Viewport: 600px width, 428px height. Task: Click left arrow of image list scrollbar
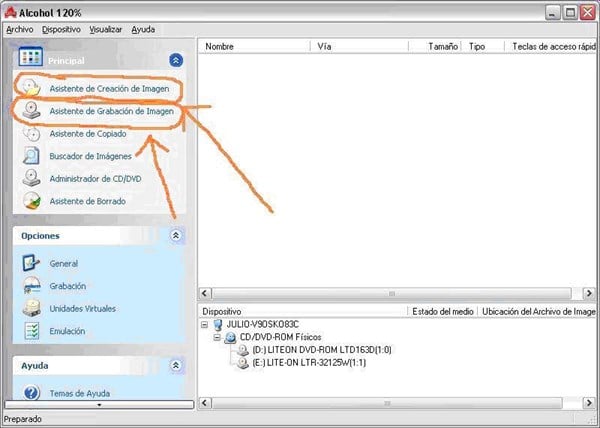pos(204,293)
